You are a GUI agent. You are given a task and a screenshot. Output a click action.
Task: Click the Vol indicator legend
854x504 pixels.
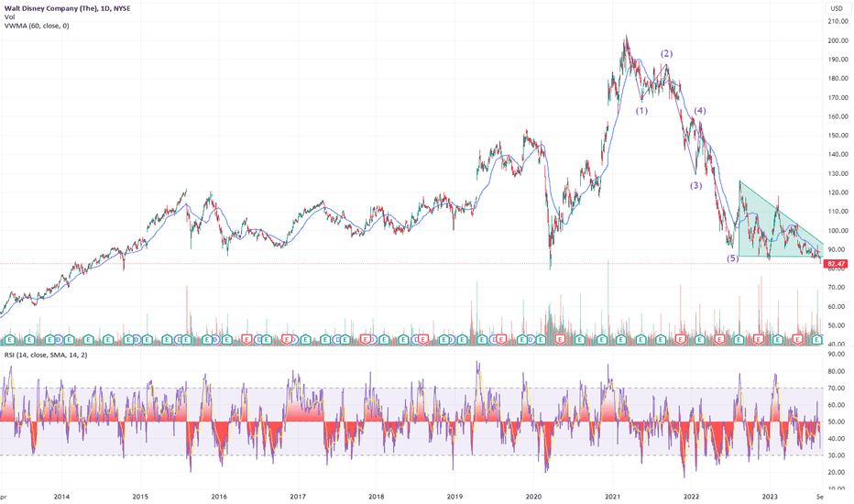(x=9, y=16)
